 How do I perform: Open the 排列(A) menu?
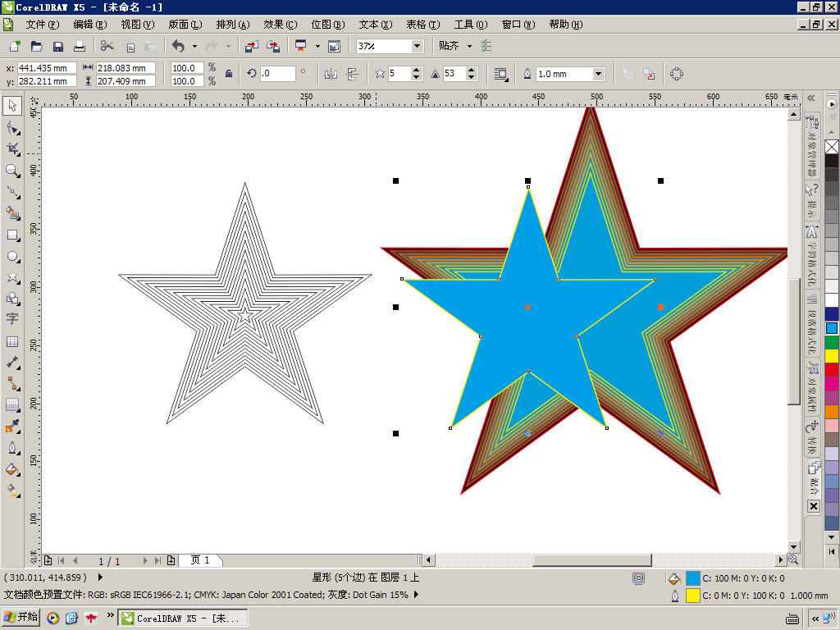click(233, 25)
